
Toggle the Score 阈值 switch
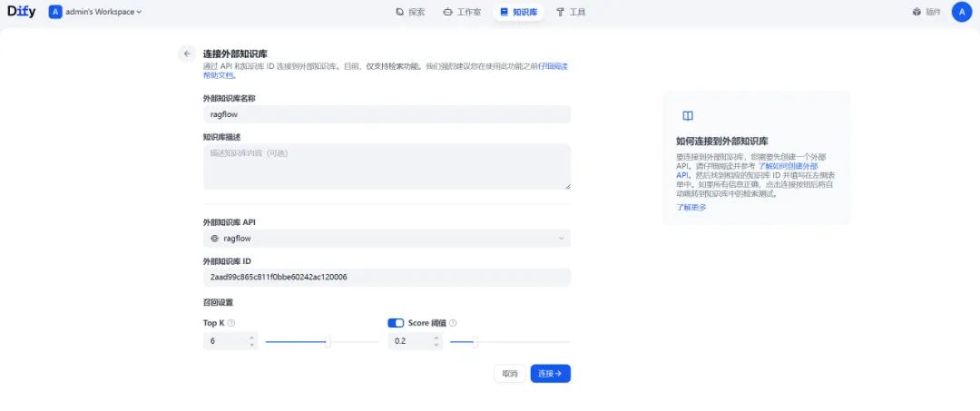(396, 323)
